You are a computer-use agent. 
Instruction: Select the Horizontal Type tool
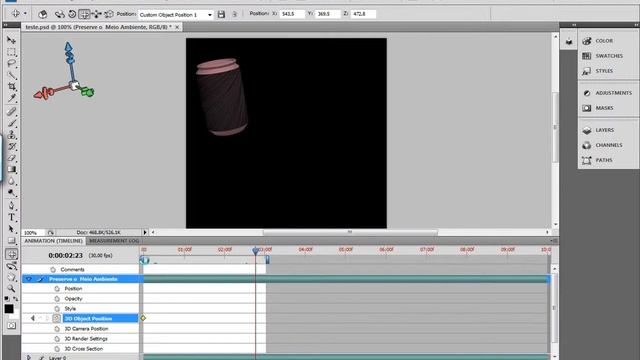click(11, 217)
